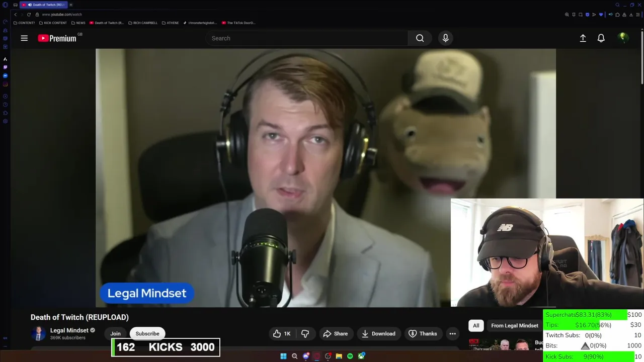Click the browser Back arrow
The image size is (644, 362).
point(15,15)
